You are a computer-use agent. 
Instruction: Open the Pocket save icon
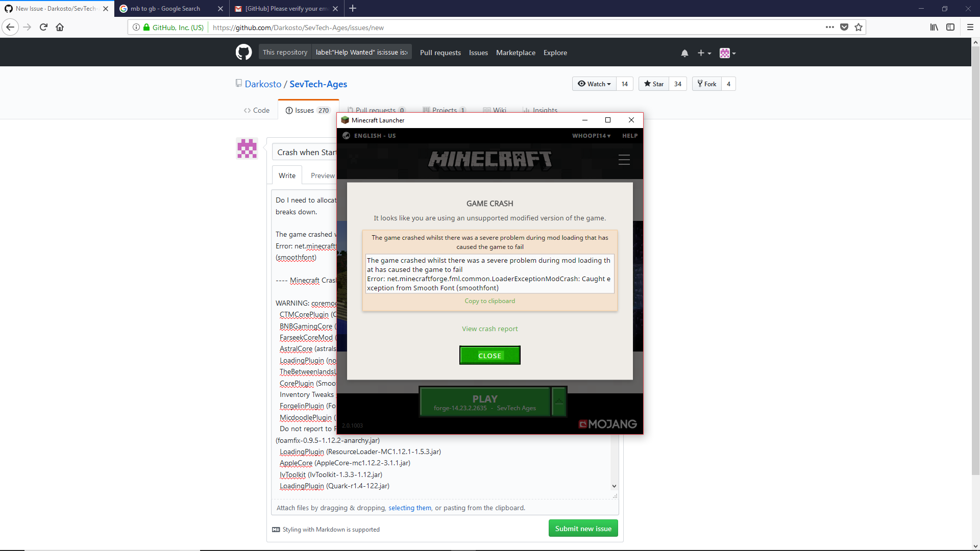[x=844, y=27]
